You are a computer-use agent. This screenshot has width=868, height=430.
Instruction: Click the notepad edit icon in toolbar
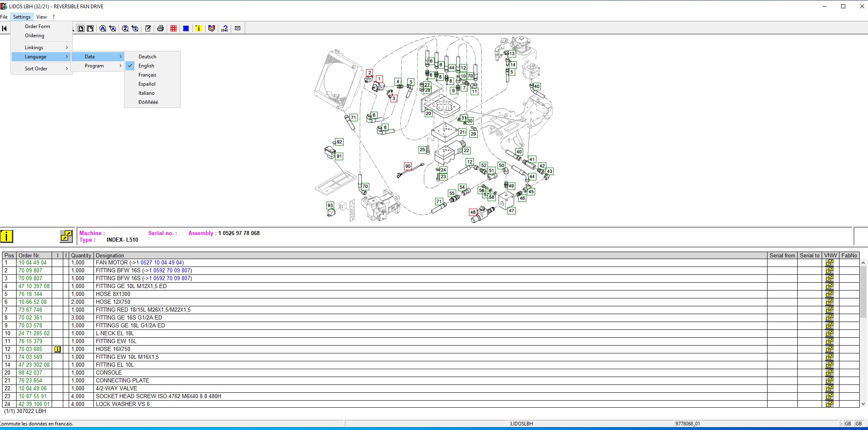click(x=148, y=29)
